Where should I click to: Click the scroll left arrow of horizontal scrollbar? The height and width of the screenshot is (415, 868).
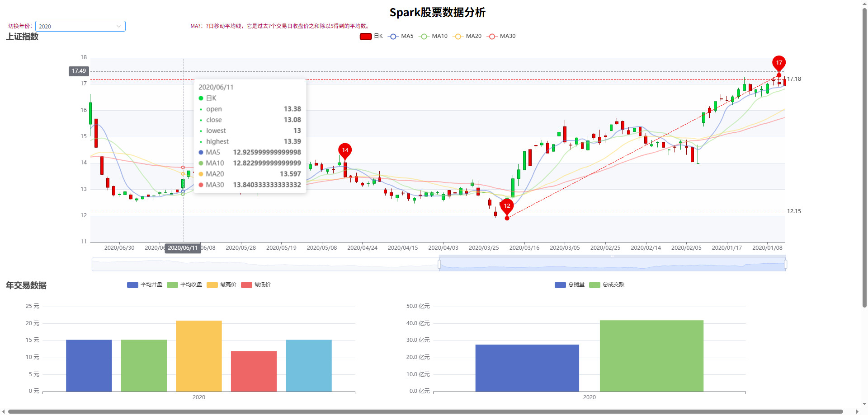4,411
